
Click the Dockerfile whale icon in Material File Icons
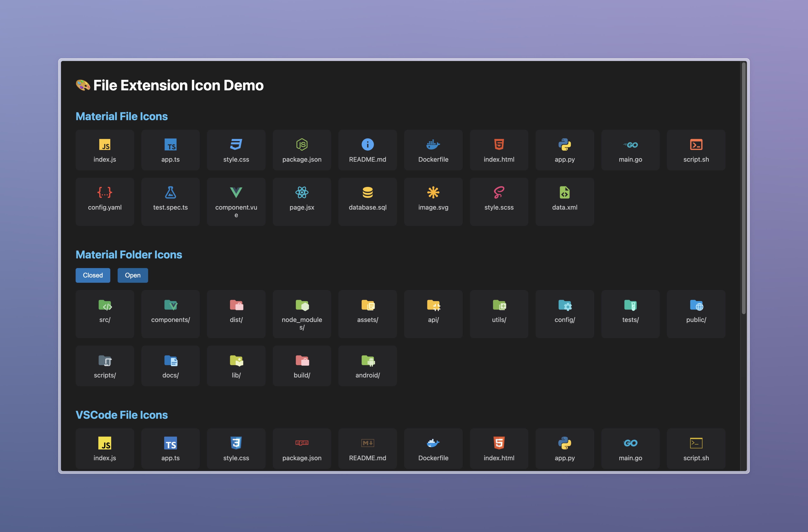point(433,145)
